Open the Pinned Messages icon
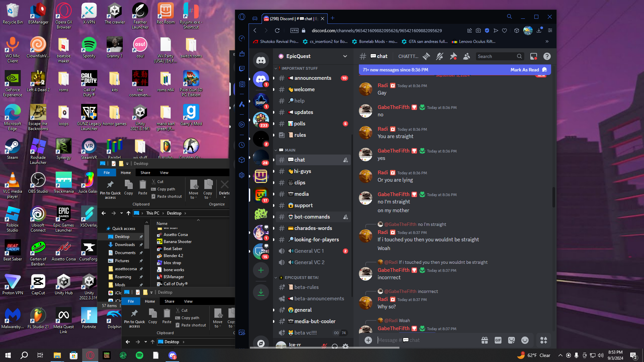Screen dimensions: 644x362 453,56
